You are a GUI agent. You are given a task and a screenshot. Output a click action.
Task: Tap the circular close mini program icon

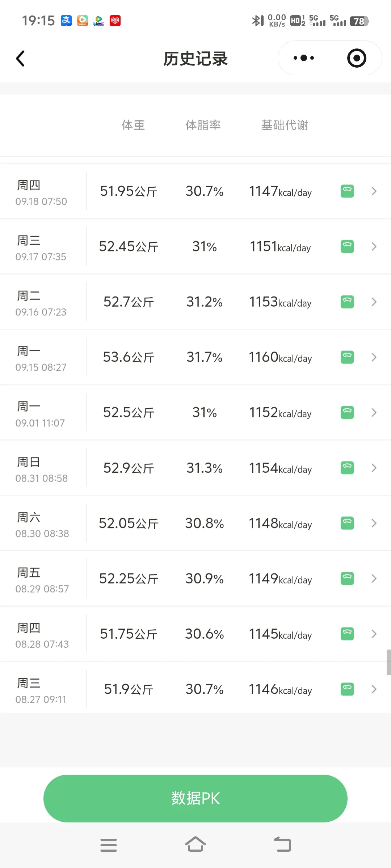point(357,58)
